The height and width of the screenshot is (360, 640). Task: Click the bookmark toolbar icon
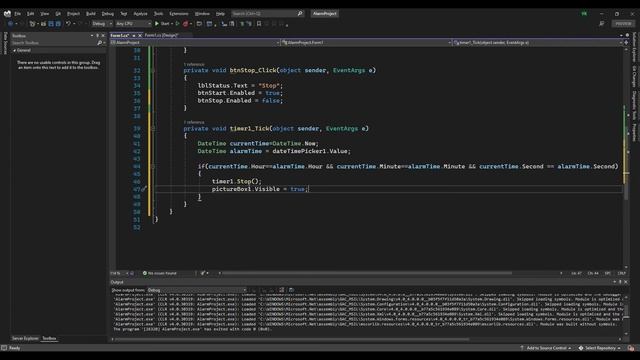click(259, 24)
